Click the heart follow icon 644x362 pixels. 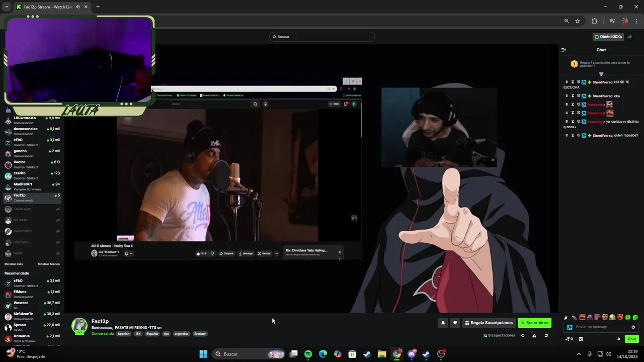click(455, 323)
